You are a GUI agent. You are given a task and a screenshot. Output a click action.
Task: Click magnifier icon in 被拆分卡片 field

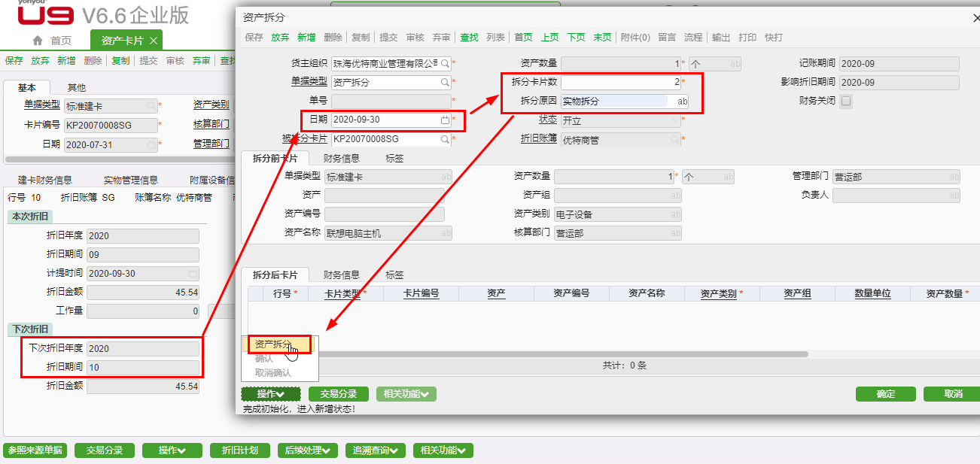click(445, 139)
